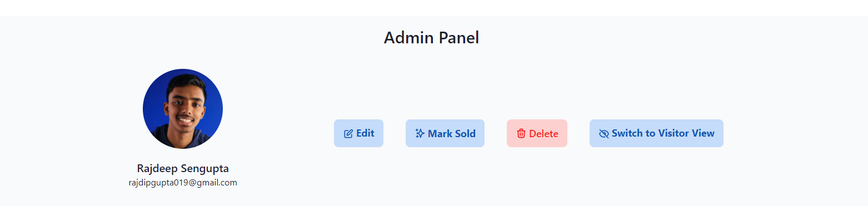This screenshot has height=206, width=868.
Task: Click the crossed-out eye icon
Action: [604, 134]
